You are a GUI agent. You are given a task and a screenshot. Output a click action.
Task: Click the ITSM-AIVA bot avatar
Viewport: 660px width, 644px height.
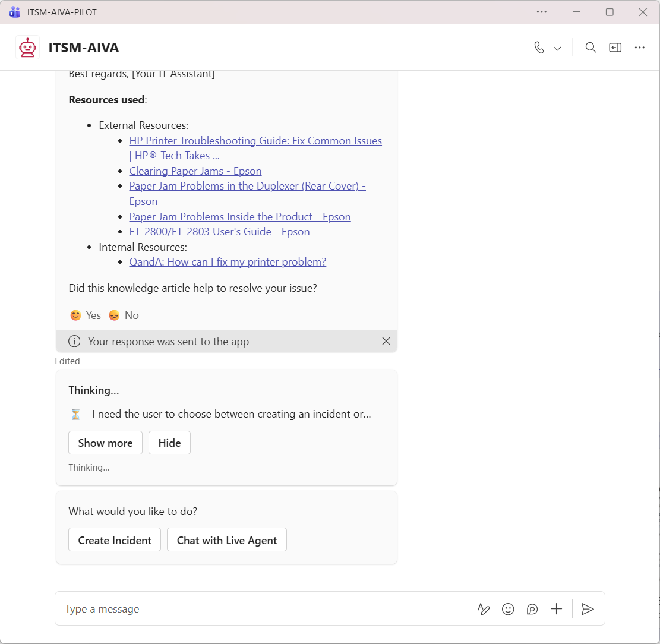pyautogui.click(x=28, y=48)
